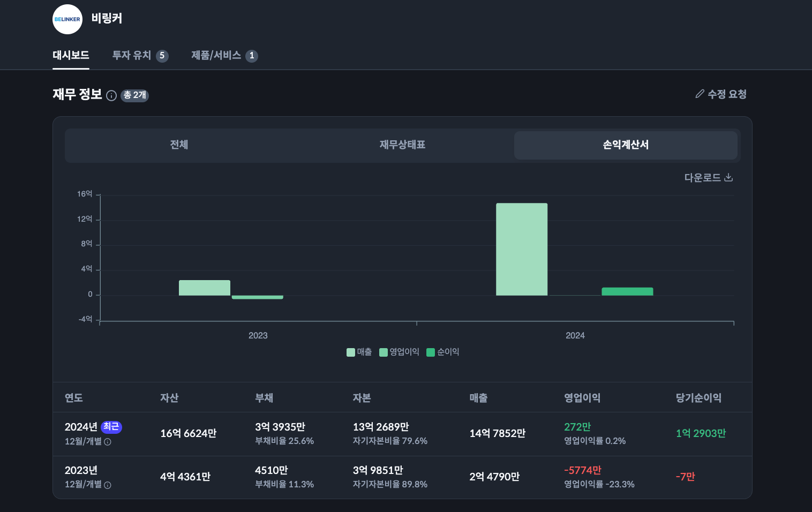This screenshot has width=812, height=512.
Task: Click the info icon beside 재무 정보
Action: tap(111, 96)
